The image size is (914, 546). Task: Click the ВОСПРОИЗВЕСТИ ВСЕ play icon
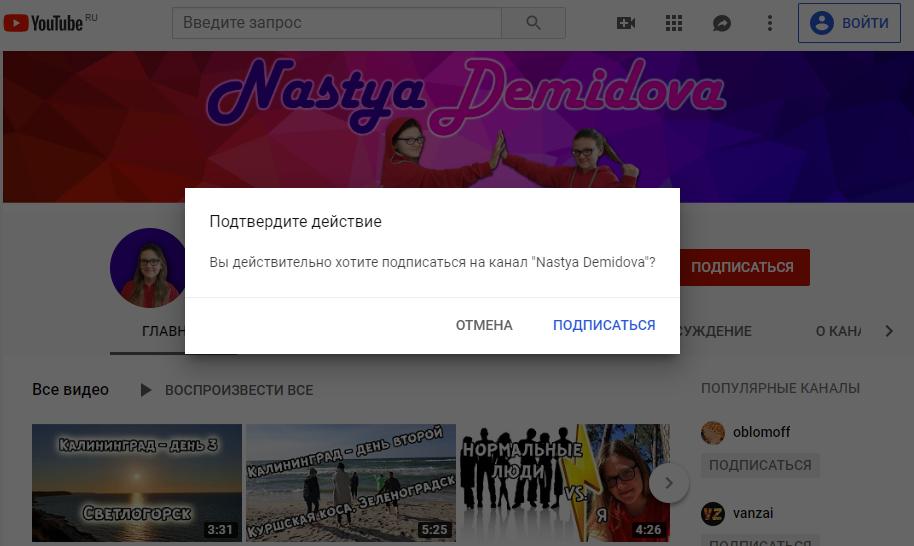[146, 390]
